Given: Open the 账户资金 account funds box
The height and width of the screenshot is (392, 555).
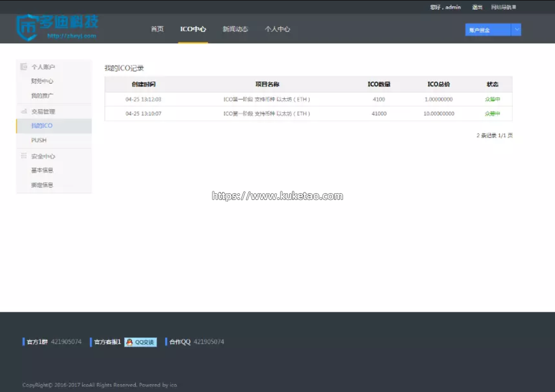Looking at the screenshot, I should [x=487, y=30].
